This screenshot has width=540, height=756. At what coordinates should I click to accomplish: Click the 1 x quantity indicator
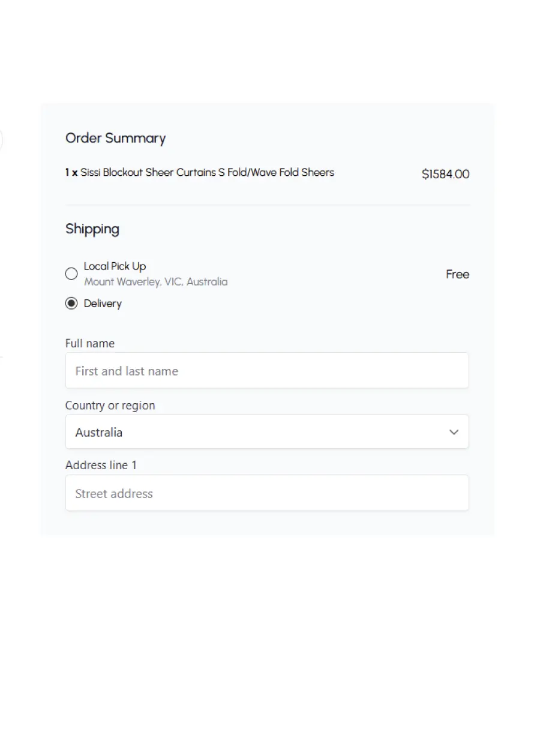click(x=71, y=173)
